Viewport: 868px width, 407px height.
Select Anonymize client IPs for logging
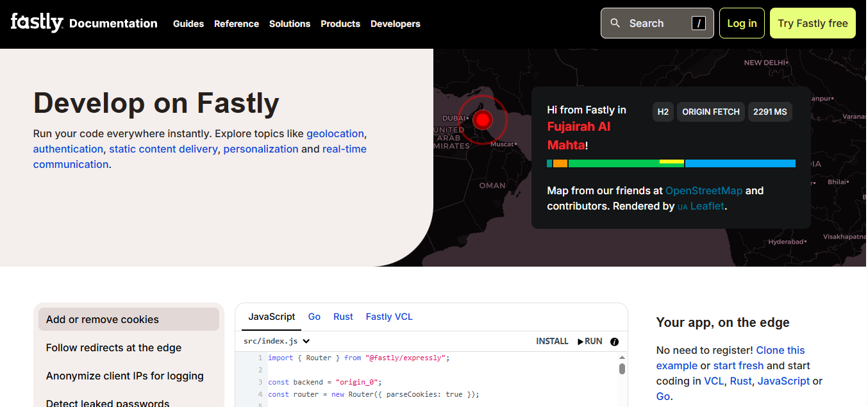click(129, 376)
